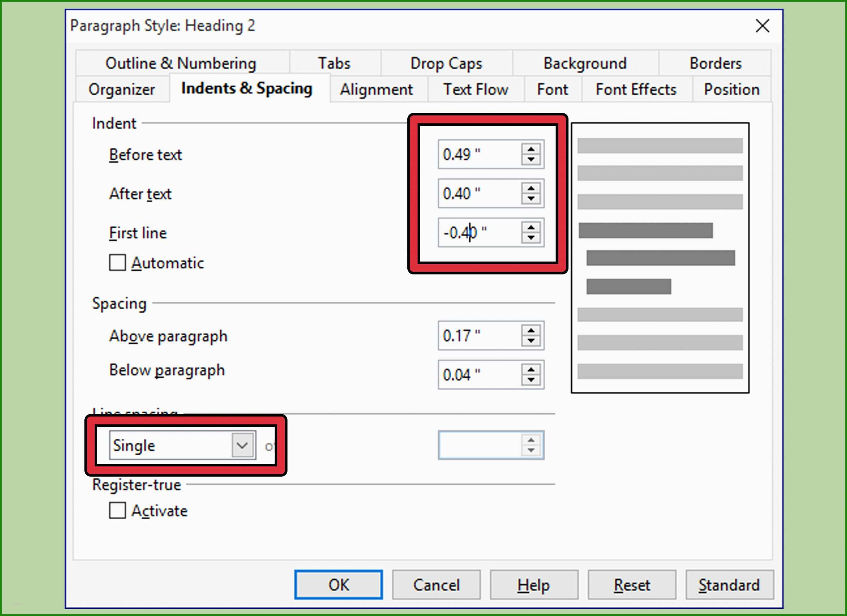The height and width of the screenshot is (616, 847).
Task: Confirm changes with the OK button
Action: pyautogui.click(x=338, y=585)
